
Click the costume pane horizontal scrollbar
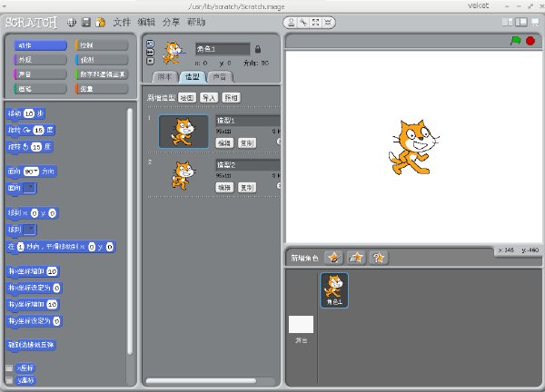pos(201,381)
